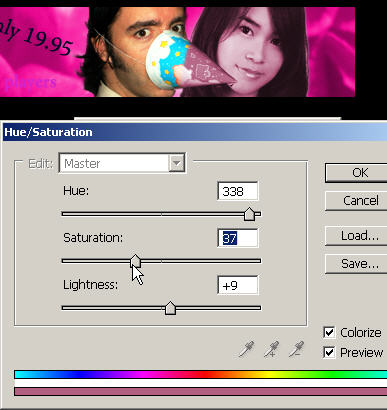The image size is (387, 410).
Task: Toggle the Colorize checkbox
Action: click(x=329, y=332)
